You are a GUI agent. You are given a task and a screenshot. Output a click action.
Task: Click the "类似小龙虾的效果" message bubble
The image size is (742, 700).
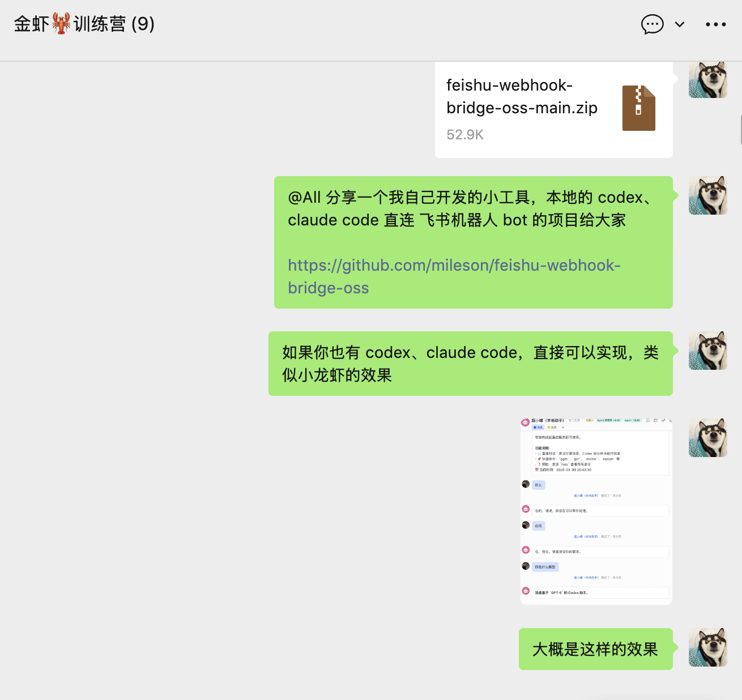point(470,364)
